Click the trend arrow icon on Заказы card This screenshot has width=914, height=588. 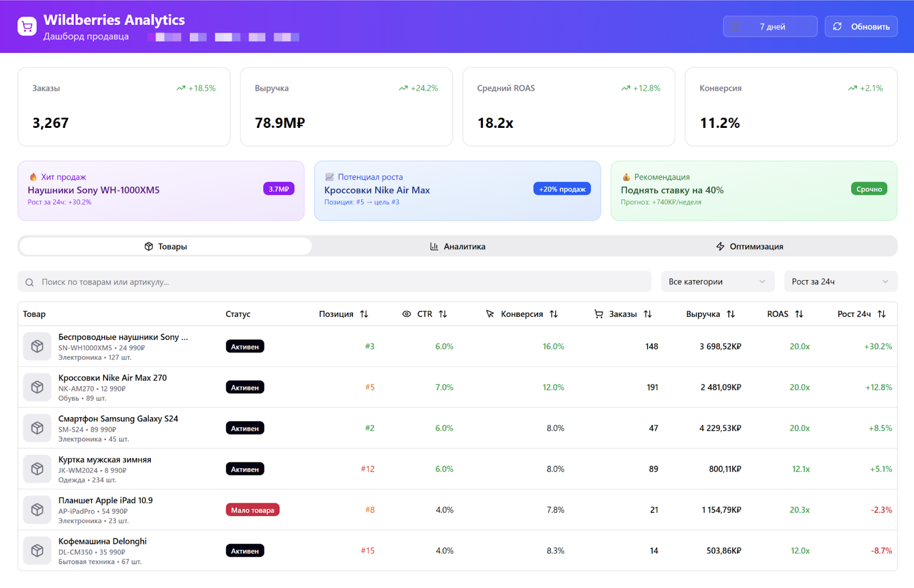pyautogui.click(x=181, y=88)
